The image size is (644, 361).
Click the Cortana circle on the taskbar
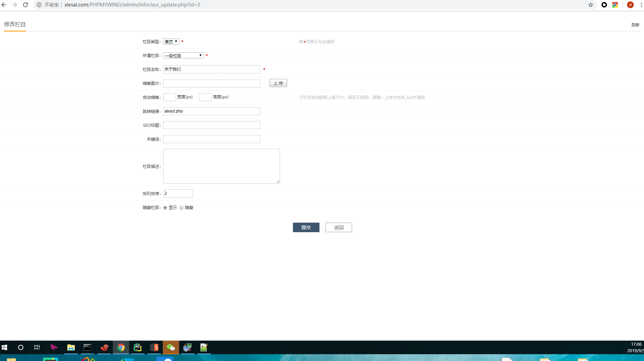tap(21, 347)
